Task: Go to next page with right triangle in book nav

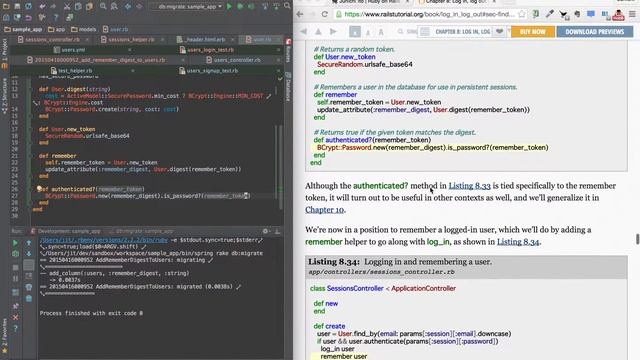Action: point(333,31)
